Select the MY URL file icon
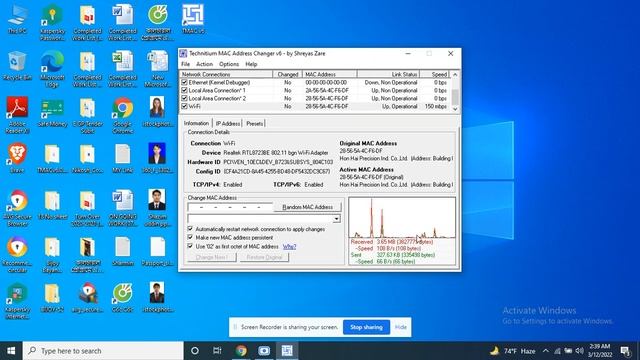 [122, 158]
